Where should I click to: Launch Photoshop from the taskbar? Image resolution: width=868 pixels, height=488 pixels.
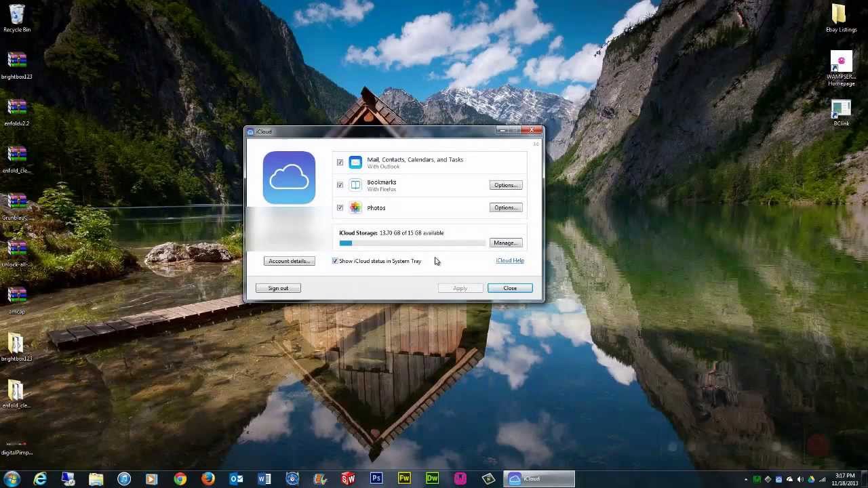tap(376, 479)
